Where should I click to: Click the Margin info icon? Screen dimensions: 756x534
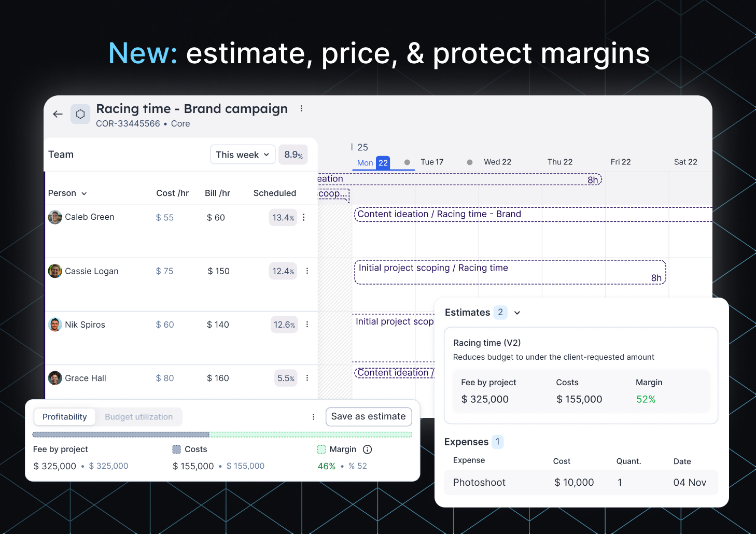[x=367, y=449]
